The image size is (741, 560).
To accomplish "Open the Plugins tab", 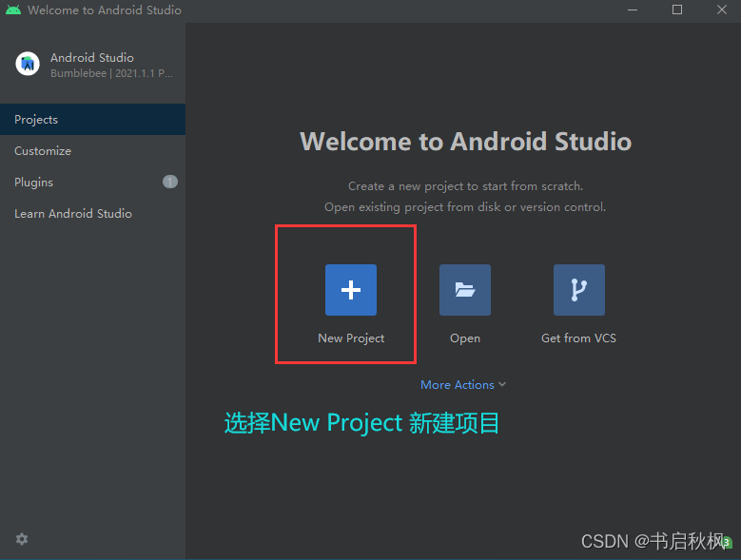I will point(92,182).
